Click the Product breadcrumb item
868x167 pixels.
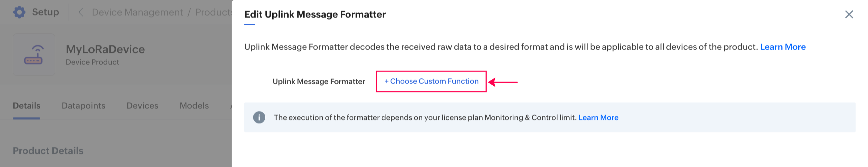click(213, 12)
